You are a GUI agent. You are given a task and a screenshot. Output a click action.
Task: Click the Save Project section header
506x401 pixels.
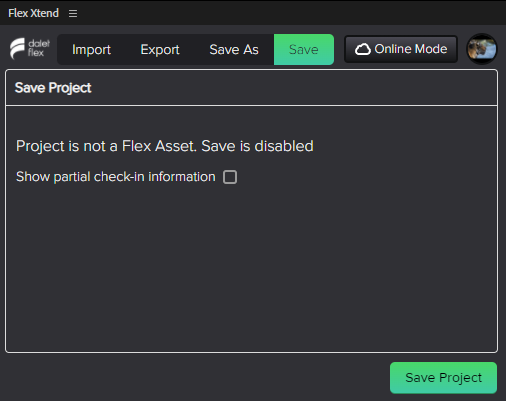53,88
